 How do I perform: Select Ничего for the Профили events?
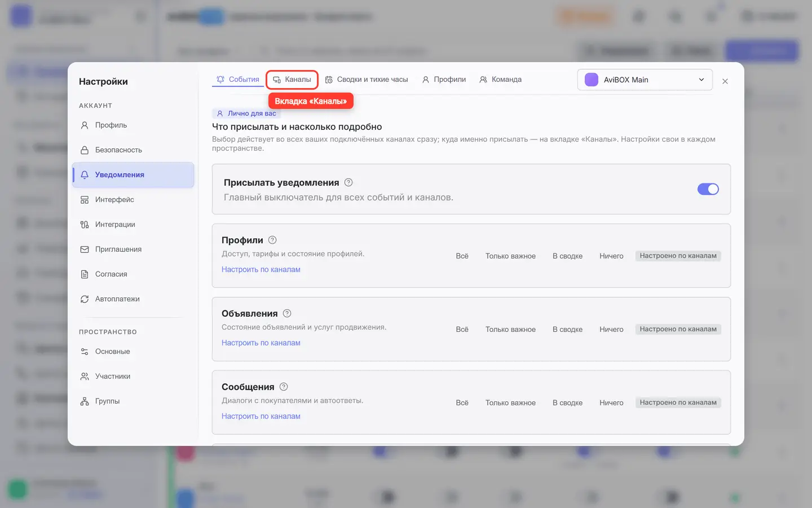pyautogui.click(x=611, y=256)
